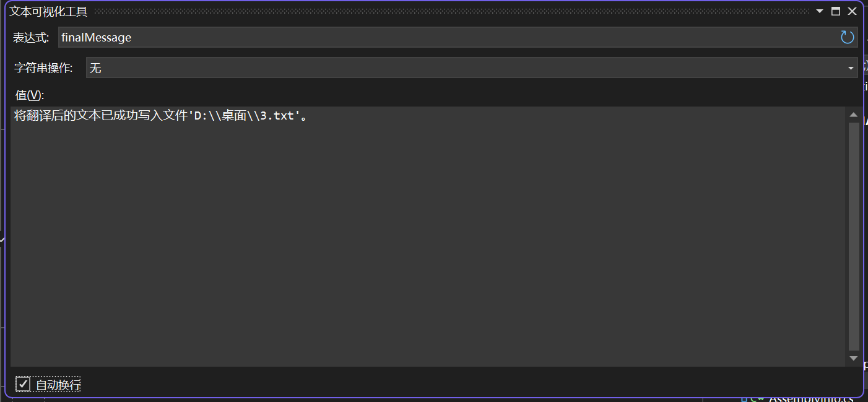Click the 自动换行 label text

click(58, 385)
